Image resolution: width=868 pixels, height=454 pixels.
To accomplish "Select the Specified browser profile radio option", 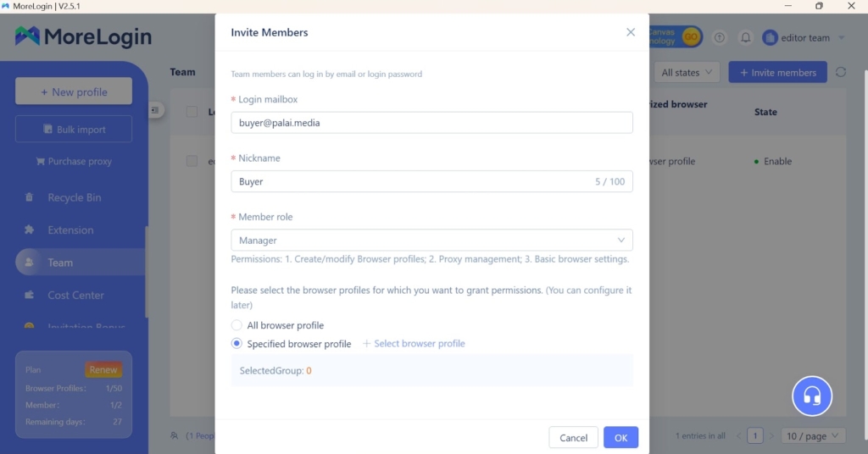I will (x=236, y=344).
